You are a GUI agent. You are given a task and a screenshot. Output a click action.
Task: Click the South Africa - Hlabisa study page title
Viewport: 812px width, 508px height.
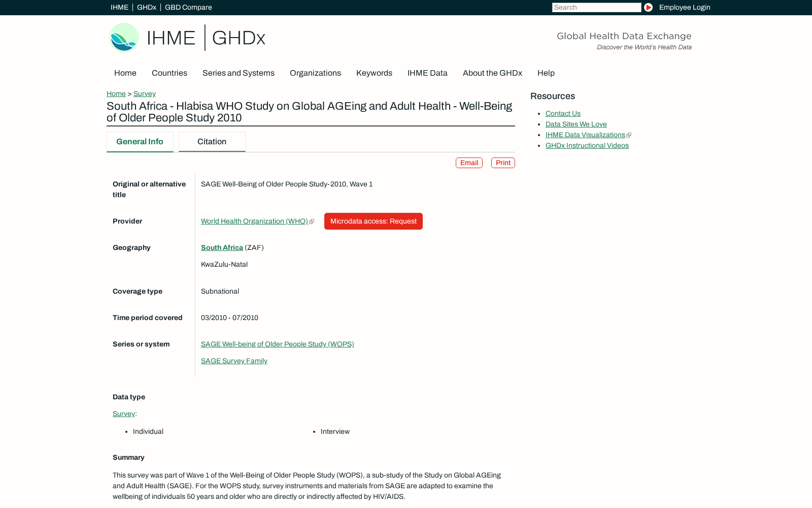click(x=310, y=112)
